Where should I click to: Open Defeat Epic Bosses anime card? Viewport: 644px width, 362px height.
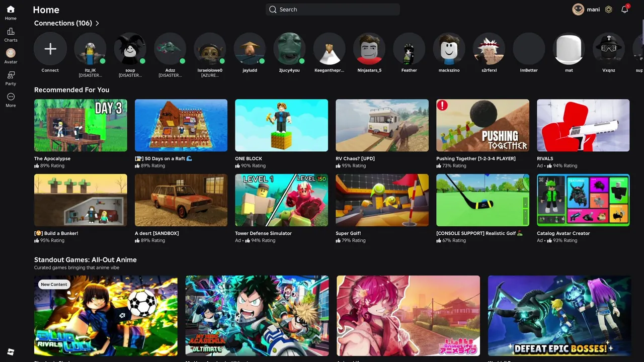pos(559,316)
